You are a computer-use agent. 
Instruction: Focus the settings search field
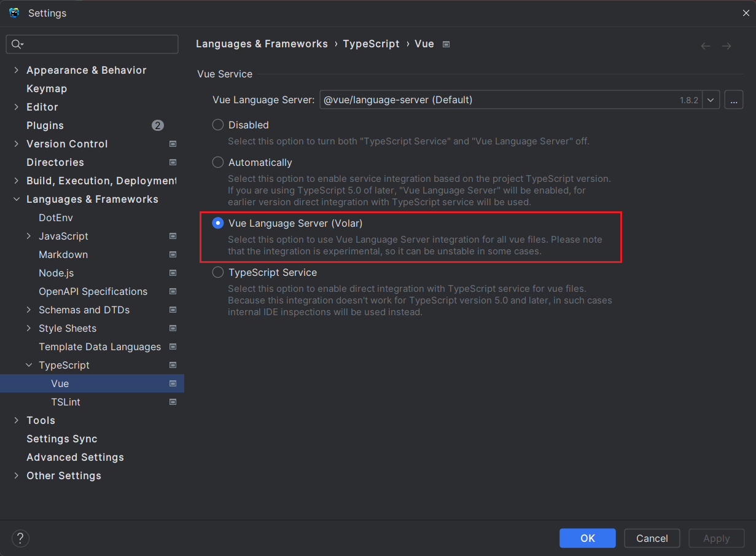92,44
